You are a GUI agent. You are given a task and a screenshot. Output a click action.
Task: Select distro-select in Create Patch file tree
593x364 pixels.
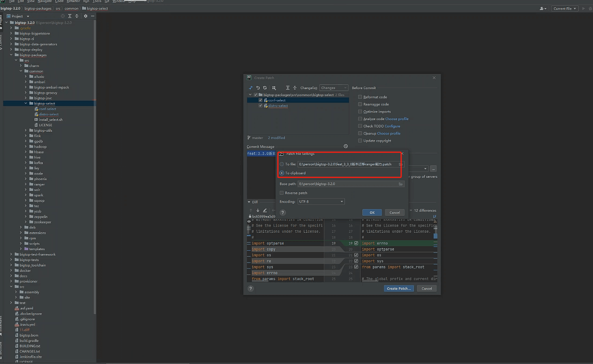(278, 106)
